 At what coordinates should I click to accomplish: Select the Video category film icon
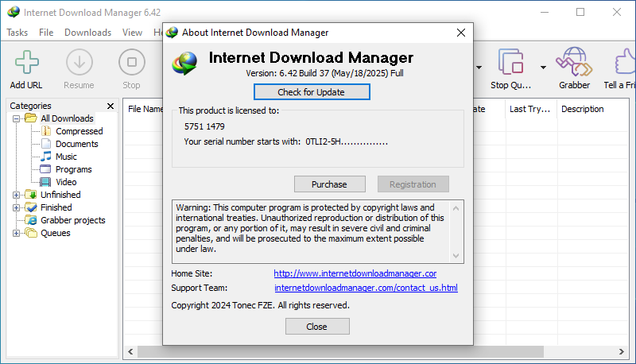click(45, 181)
